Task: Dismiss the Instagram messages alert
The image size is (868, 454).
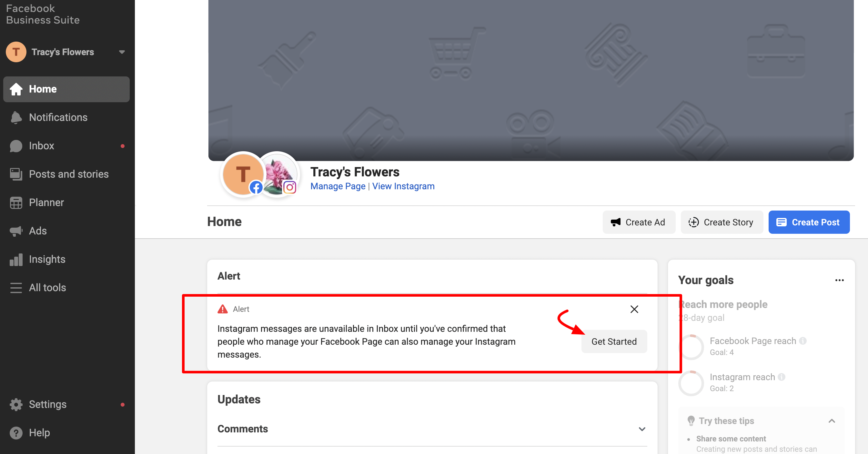Action: (x=634, y=309)
